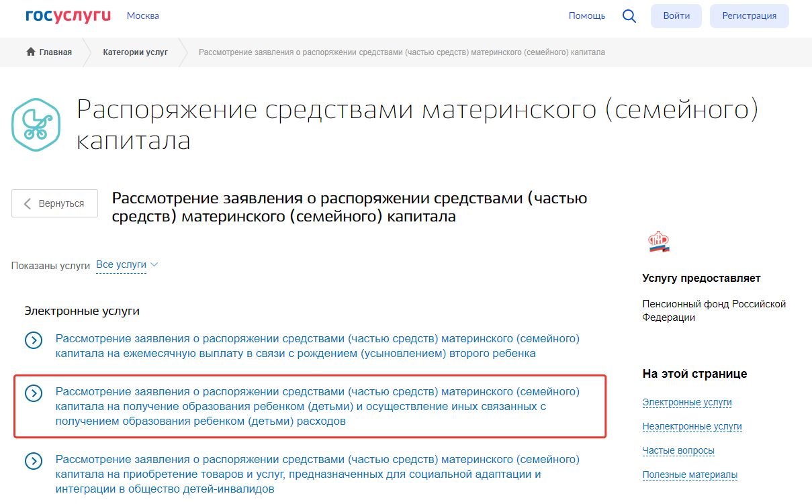Click the Электронные услуги heading
The image size is (812, 504).
click(x=82, y=311)
